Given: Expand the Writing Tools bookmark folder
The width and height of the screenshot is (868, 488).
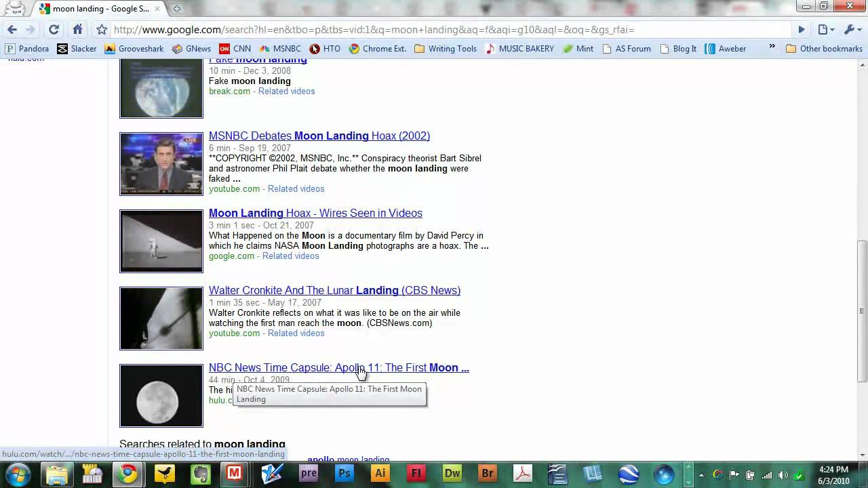Looking at the screenshot, I should [x=446, y=49].
